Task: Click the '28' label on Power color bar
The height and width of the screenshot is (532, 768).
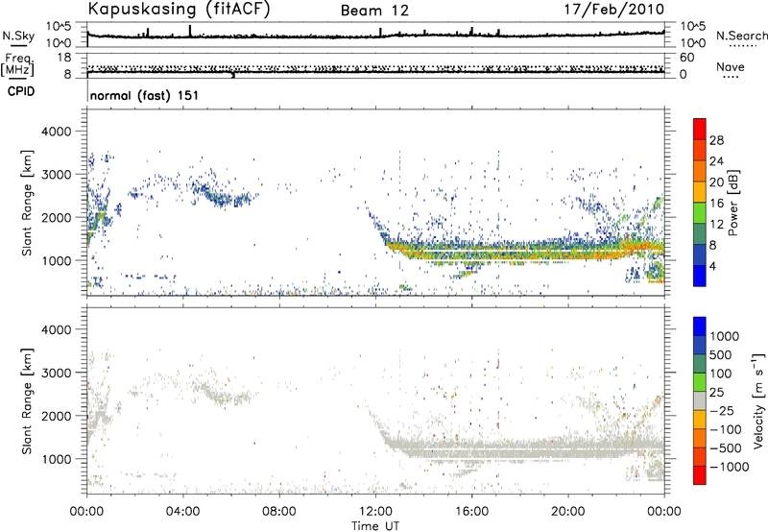Action: [x=716, y=140]
